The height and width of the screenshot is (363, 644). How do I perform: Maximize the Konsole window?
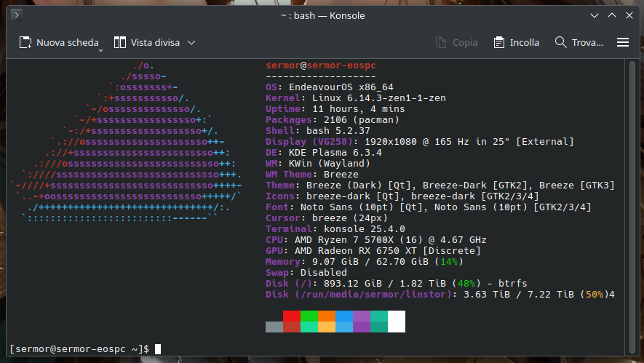612,15
